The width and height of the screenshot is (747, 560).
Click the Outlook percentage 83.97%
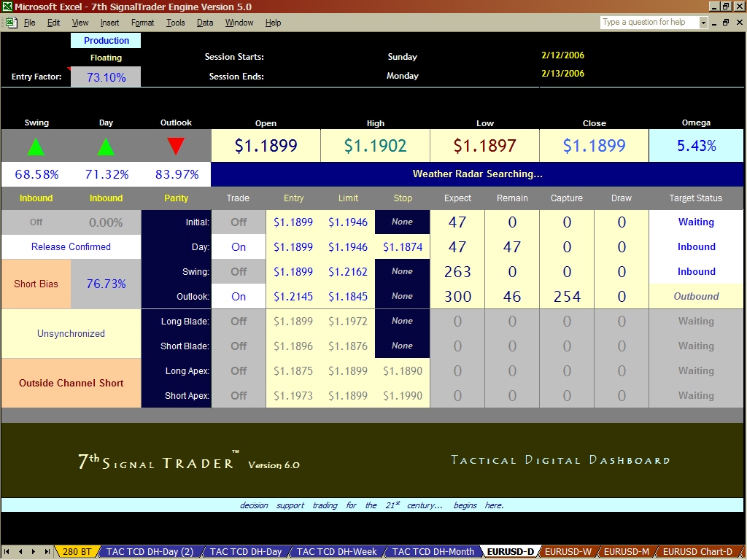177,174
